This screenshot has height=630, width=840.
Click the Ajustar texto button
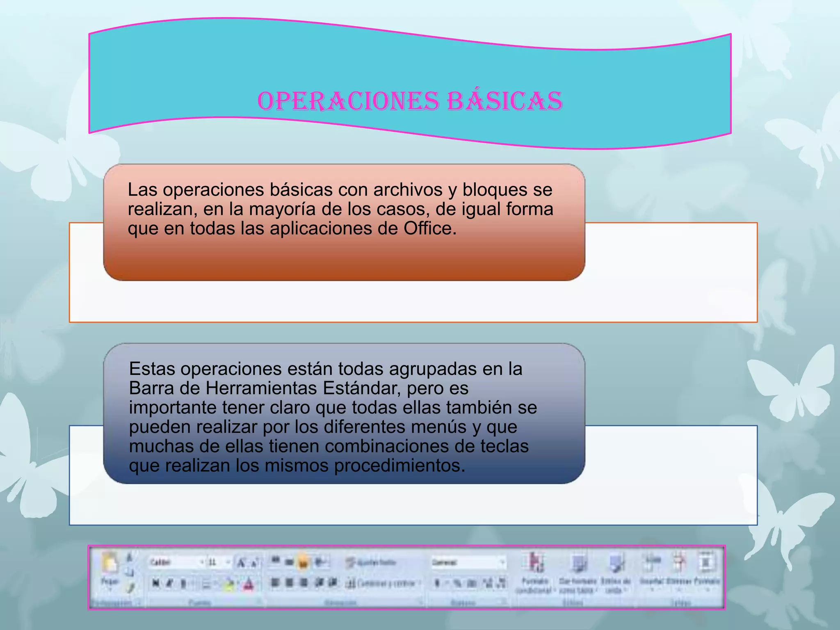coord(371,562)
